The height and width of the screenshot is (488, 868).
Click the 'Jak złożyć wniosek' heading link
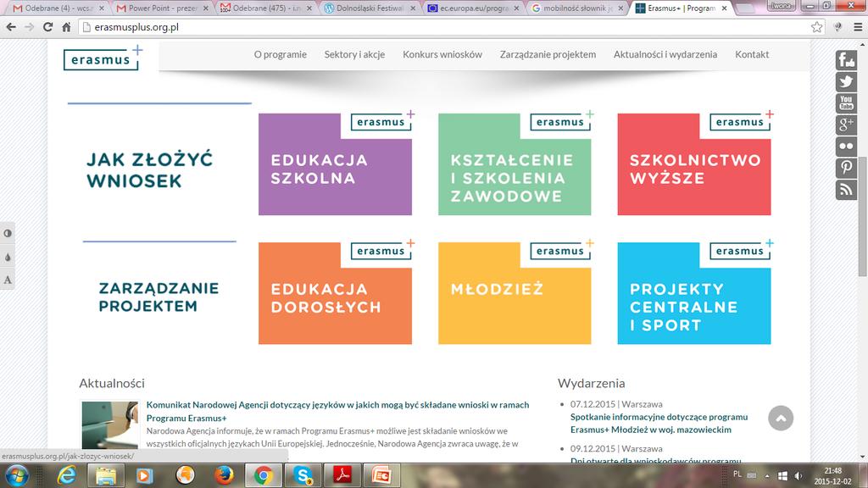149,169
